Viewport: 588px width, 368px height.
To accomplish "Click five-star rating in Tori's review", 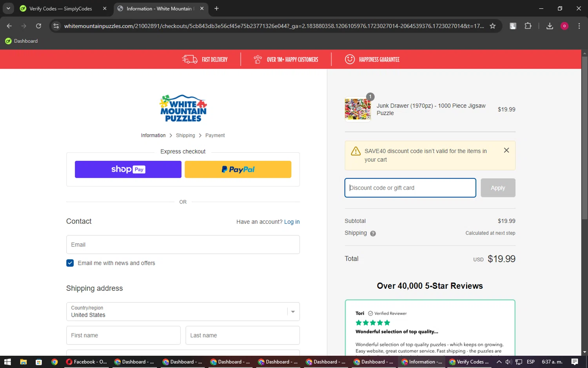I will click(373, 322).
